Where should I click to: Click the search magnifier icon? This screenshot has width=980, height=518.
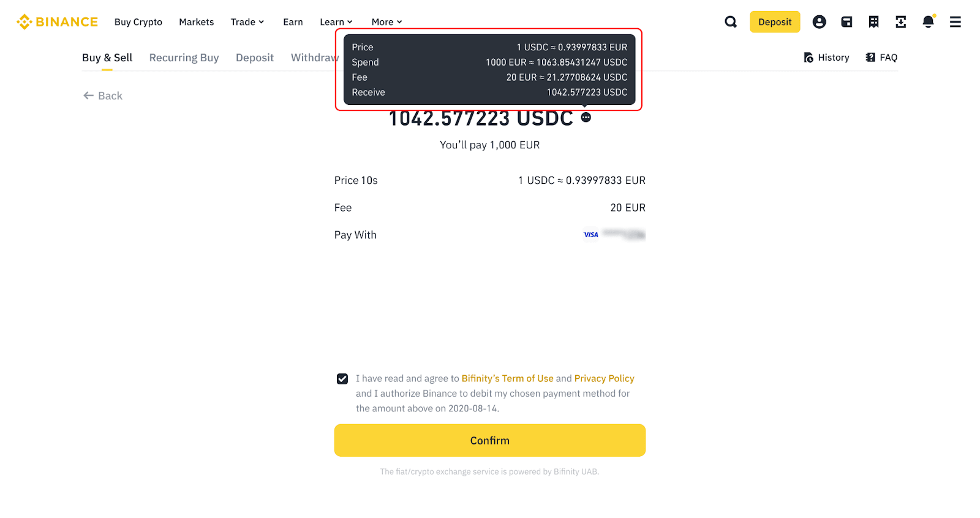point(731,22)
